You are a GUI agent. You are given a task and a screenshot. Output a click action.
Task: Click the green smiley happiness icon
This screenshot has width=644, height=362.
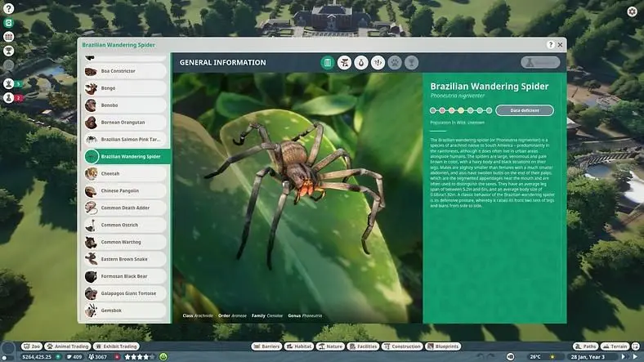point(163,357)
